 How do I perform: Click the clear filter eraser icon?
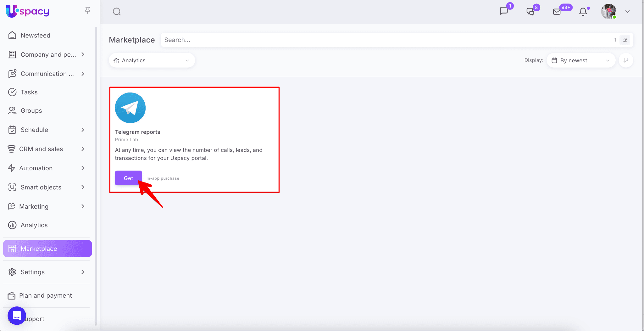[625, 40]
